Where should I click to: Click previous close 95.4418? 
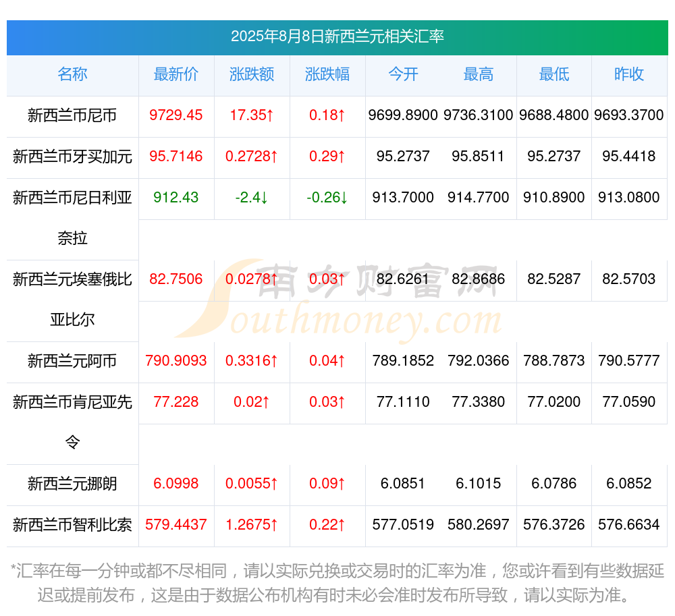[629, 156]
